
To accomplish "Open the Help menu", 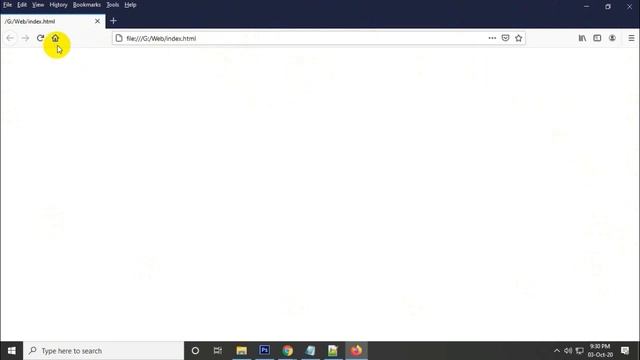I will point(130,5).
